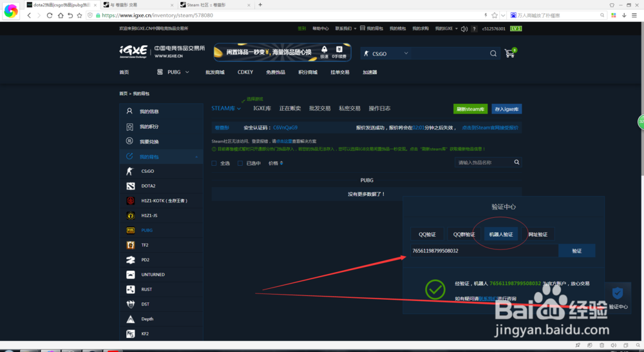This screenshot has width=644, height=352.
Task: Click the 联系我们 link in verification result
Action: (x=488, y=298)
